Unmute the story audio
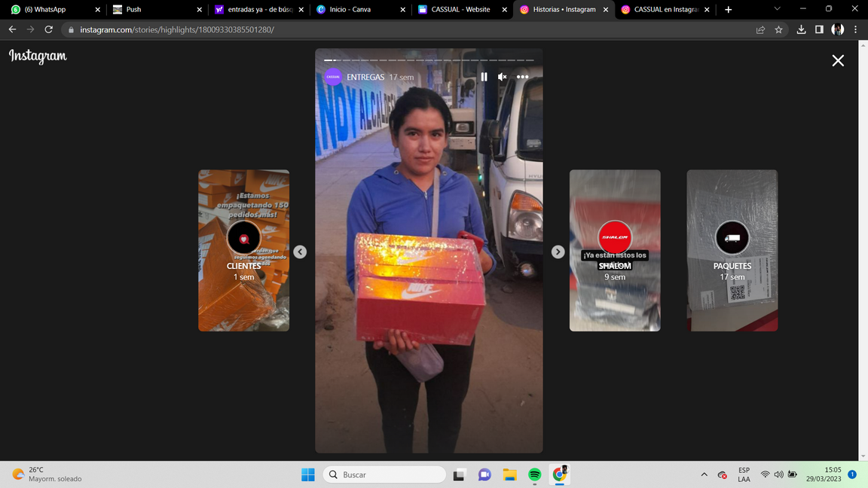The height and width of the screenshot is (488, 868). pos(503,77)
